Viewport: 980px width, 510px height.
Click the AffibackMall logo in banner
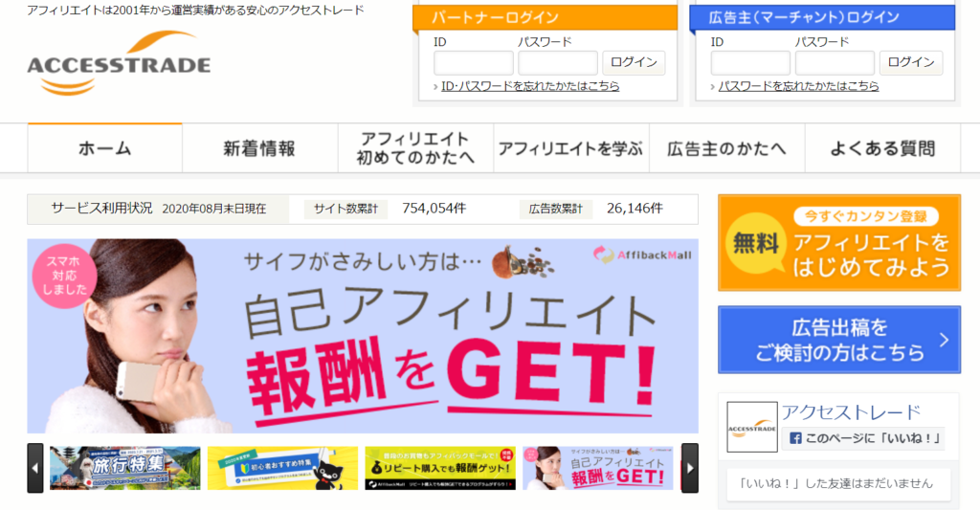coord(642,255)
